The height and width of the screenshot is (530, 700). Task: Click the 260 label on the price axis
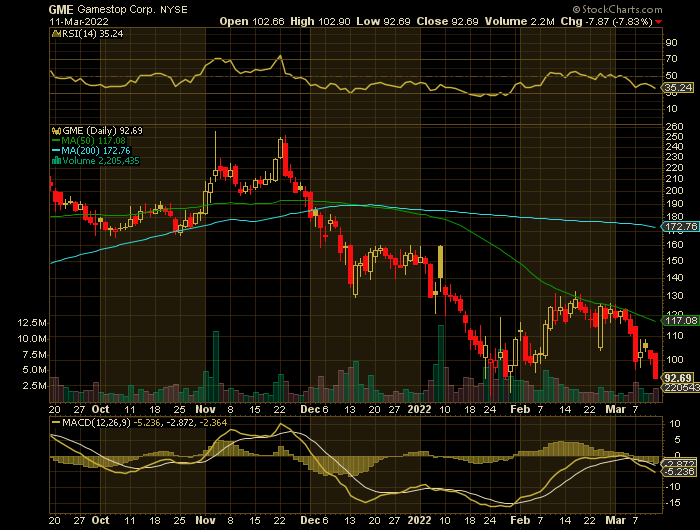point(674,127)
